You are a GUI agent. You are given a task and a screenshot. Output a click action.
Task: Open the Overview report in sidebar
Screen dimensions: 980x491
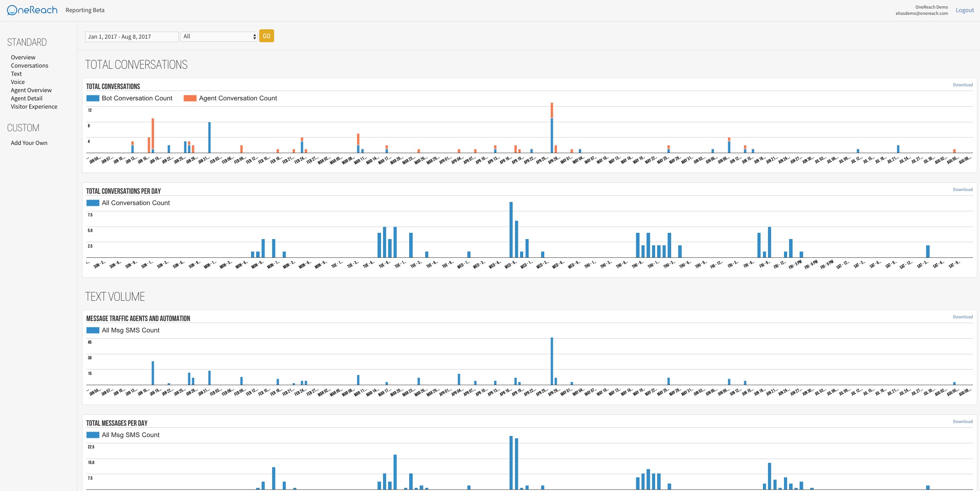[x=23, y=57]
